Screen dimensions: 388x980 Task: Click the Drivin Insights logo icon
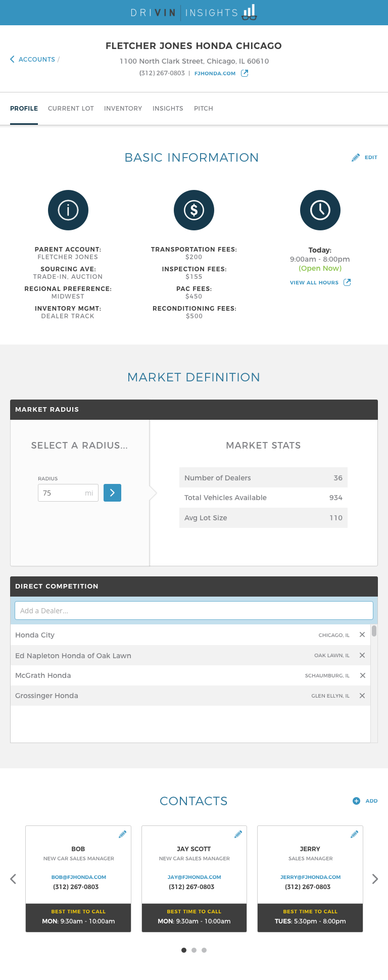tap(250, 12)
